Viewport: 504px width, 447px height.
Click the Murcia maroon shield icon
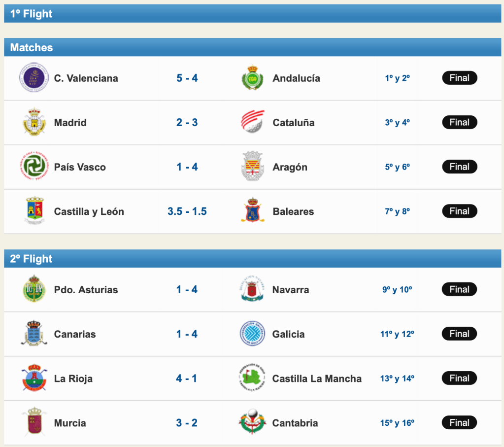pos(34,422)
